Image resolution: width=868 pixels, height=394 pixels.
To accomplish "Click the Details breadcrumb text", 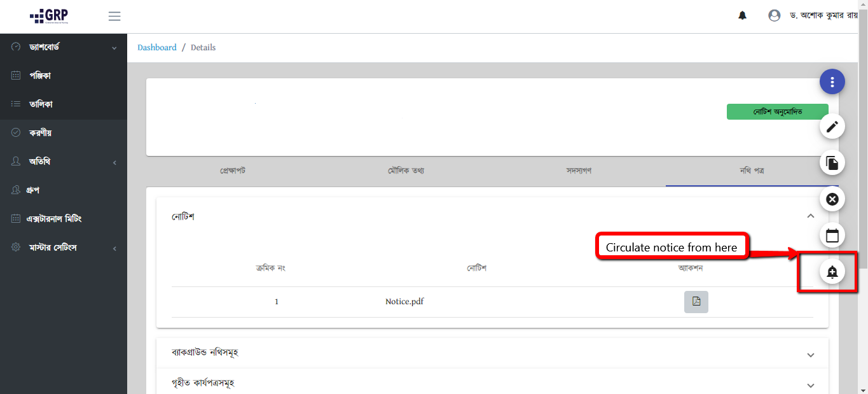I will coord(203,48).
